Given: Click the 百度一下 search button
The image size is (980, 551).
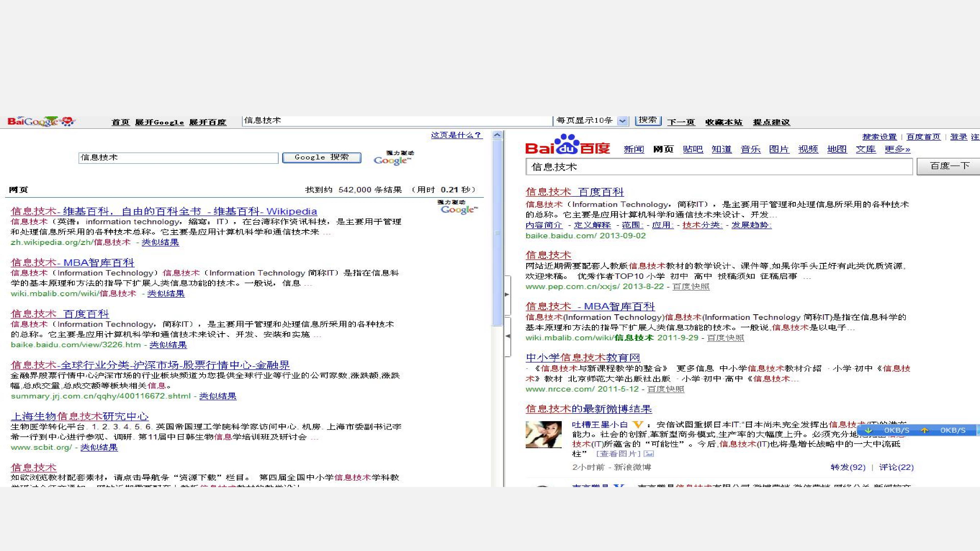Looking at the screenshot, I should (948, 166).
